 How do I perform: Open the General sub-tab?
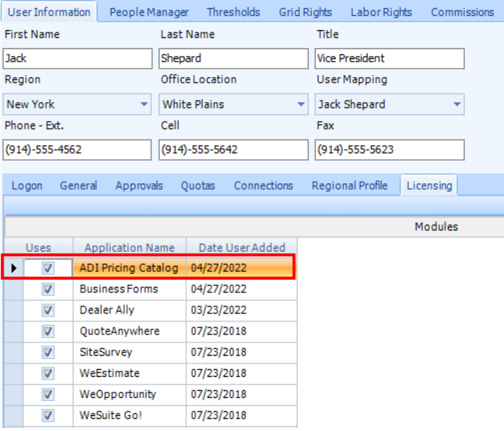(x=78, y=186)
